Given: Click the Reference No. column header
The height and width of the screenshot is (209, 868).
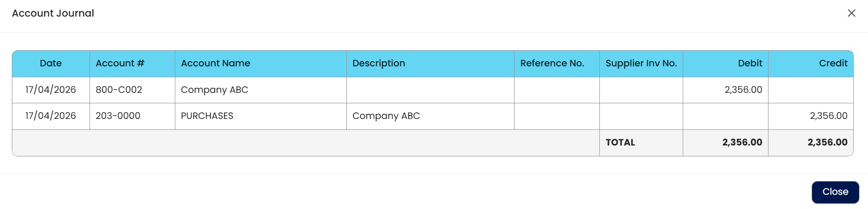Looking at the screenshot, I should (552, 64).
